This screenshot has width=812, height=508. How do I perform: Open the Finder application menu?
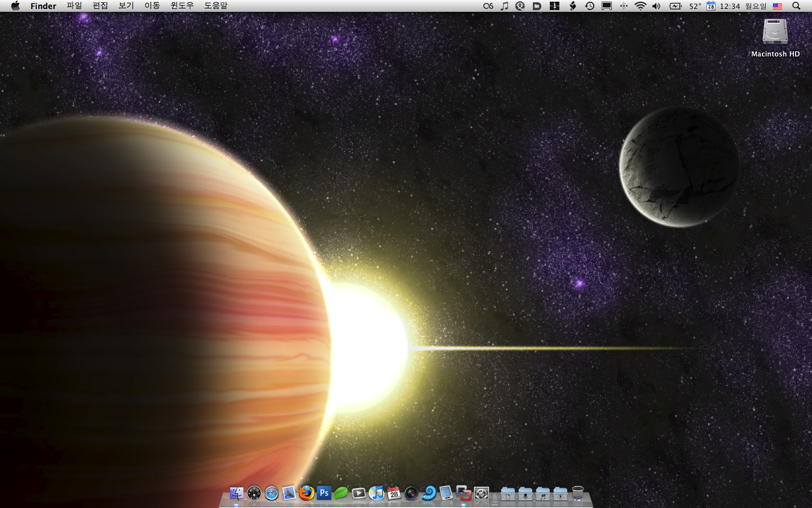coord(43,6)
